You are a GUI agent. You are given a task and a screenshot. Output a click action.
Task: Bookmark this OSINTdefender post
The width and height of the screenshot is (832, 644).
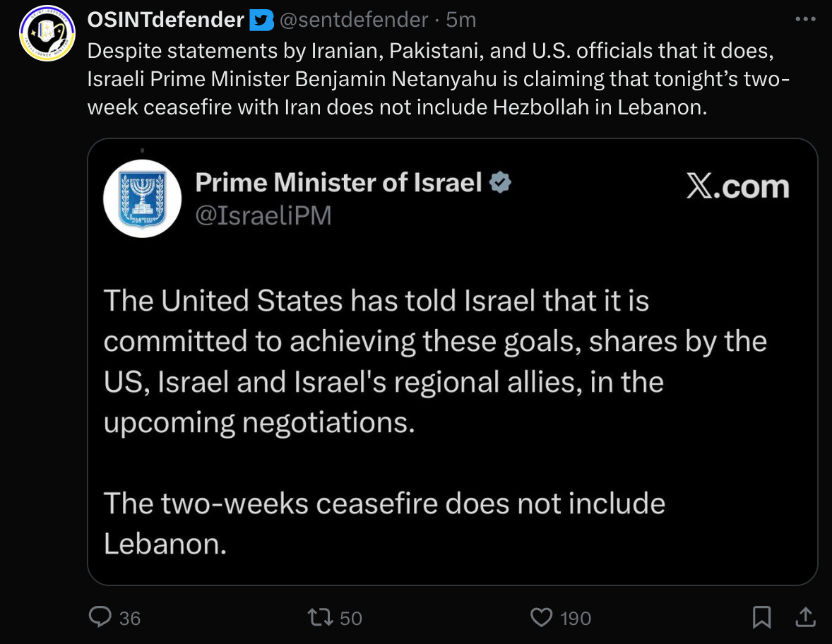761,618
